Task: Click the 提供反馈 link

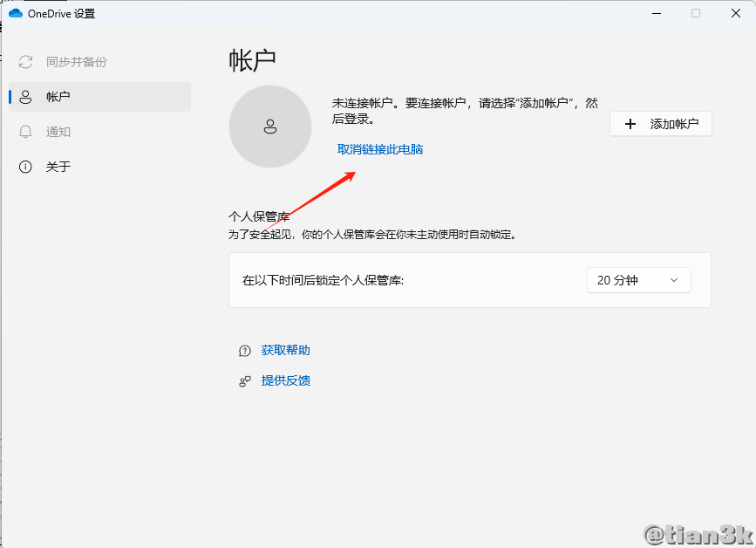Action: pyautogui.click(x=285, y=380)
